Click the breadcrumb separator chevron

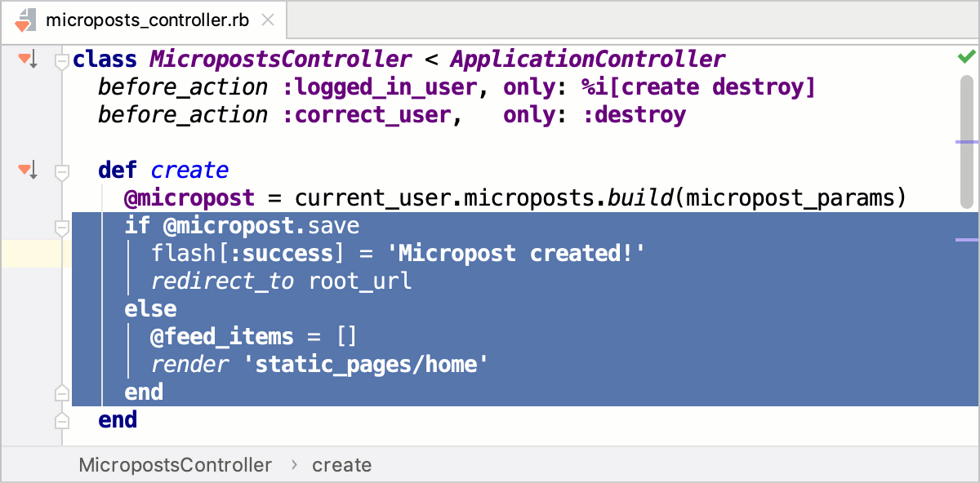point(294,465)
